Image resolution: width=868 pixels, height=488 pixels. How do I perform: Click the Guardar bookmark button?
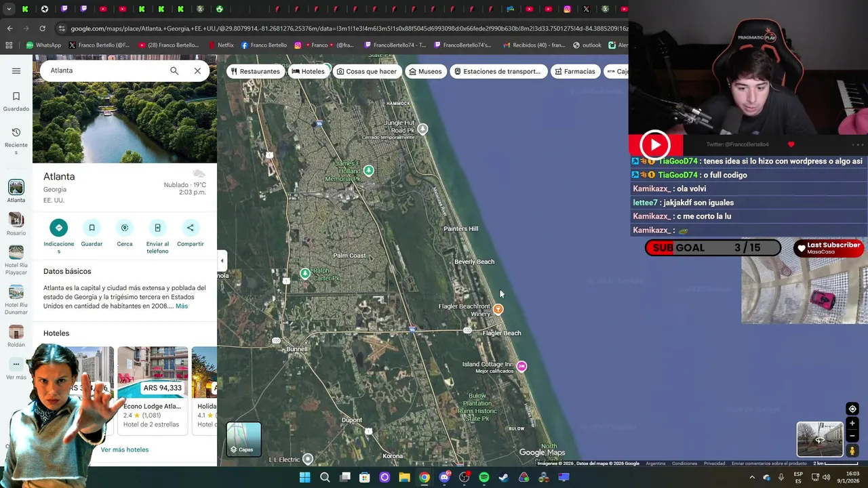pyautogui.click(x=92, y=228)
